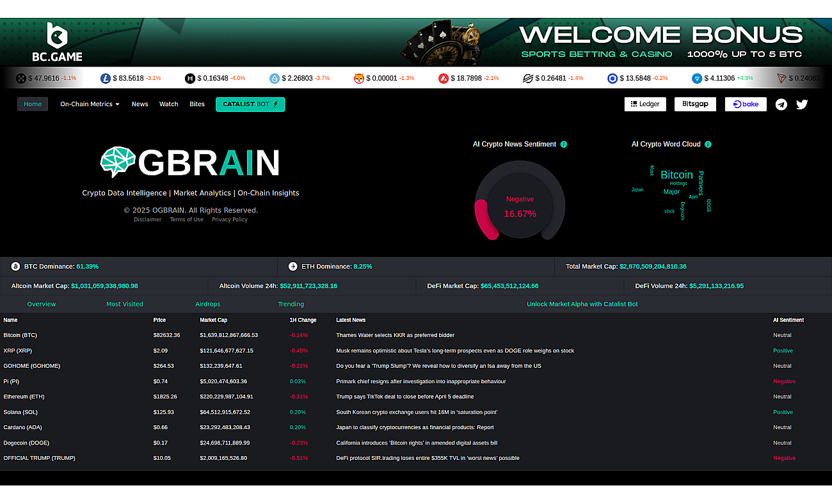Show info for AI Crypto Word Cloud

click(x=708, y=145)
